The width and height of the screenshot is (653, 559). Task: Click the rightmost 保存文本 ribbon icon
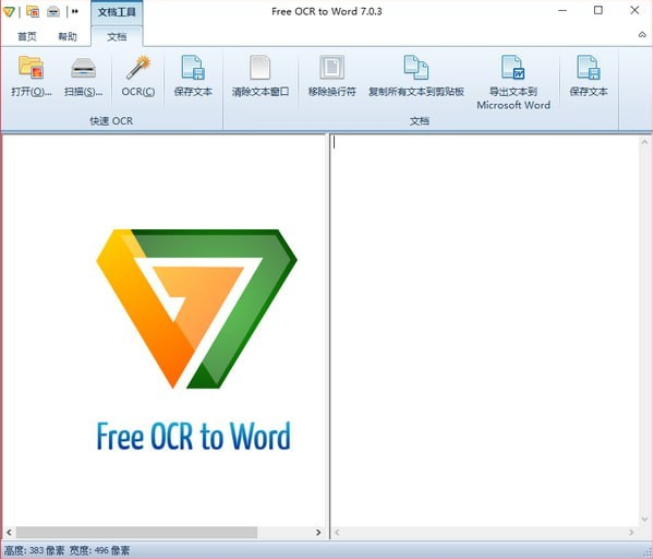(x=588, y=77)
